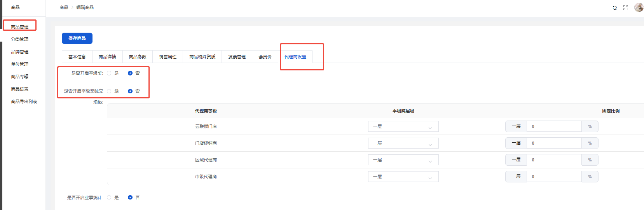This screenshot has height=210, width=644.
Task: Click the 固定比例 input for 区域代理商
Action: pos(554,160)
